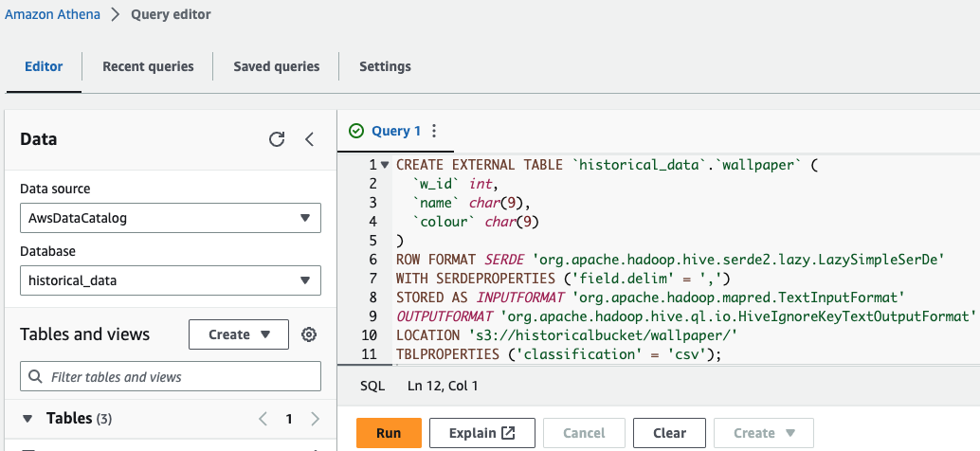This screenshot has width=980, height=451.
Task: Collapse the Data panel with left chevron
Action: coord(309,139)
